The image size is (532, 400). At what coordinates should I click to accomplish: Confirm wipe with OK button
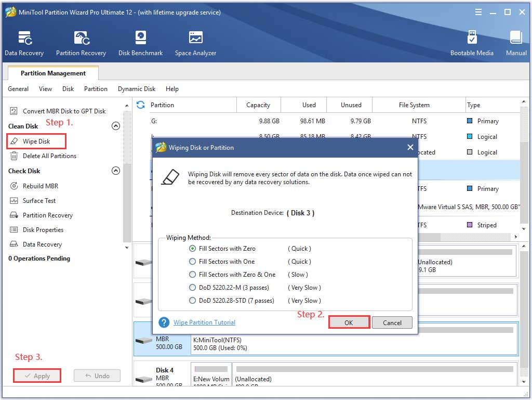tap(349, 322)
